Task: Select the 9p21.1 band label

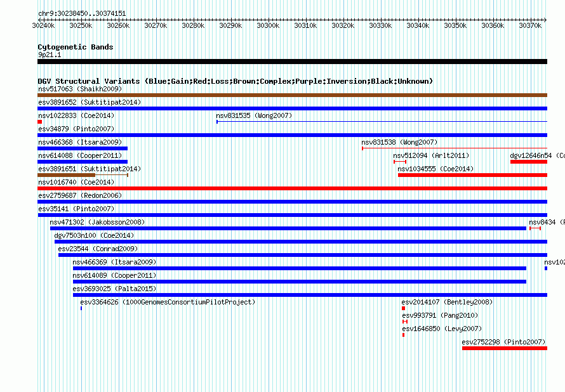Action: [x=50, y=55]
